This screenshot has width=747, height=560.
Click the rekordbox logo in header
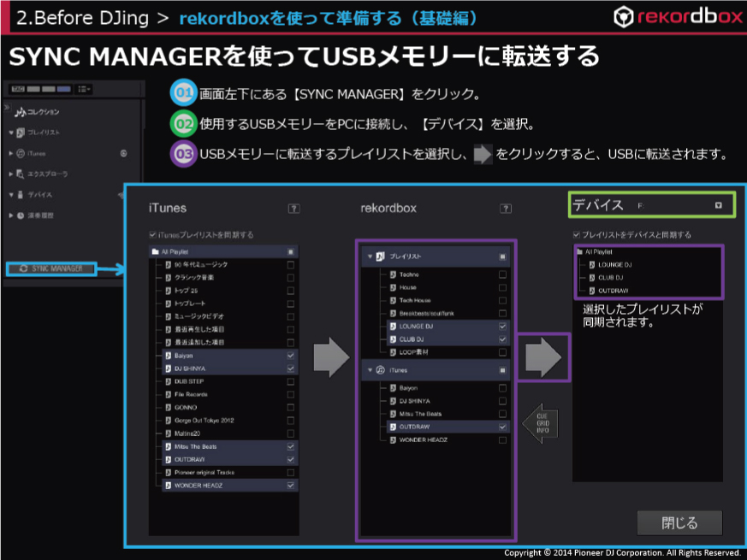(x=678, y=16)
